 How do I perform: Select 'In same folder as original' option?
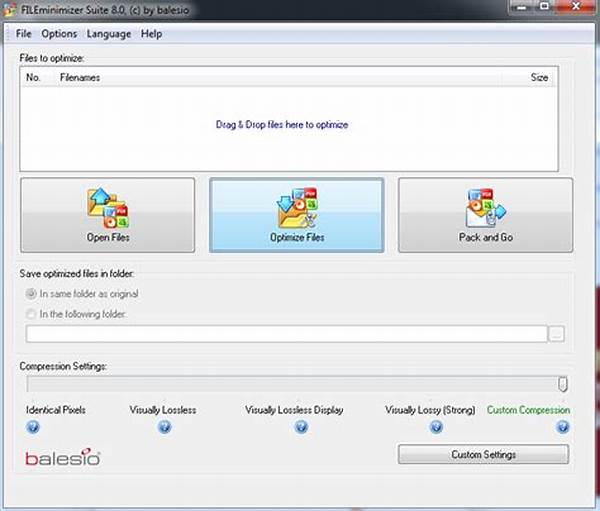click(x=30, y=294)
